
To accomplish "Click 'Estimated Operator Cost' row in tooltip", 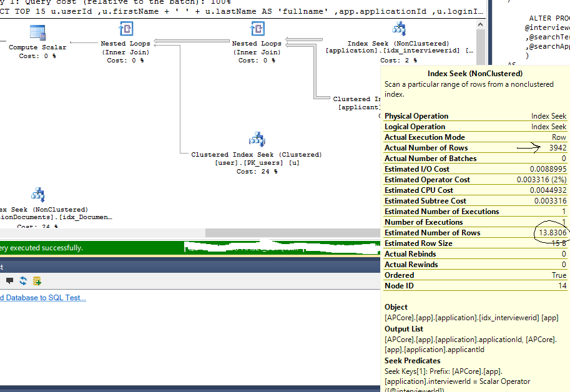I will [476, 180].
